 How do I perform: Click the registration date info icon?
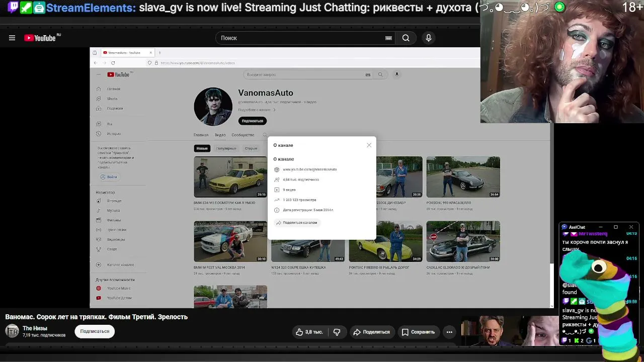click(x=277, y=210)
